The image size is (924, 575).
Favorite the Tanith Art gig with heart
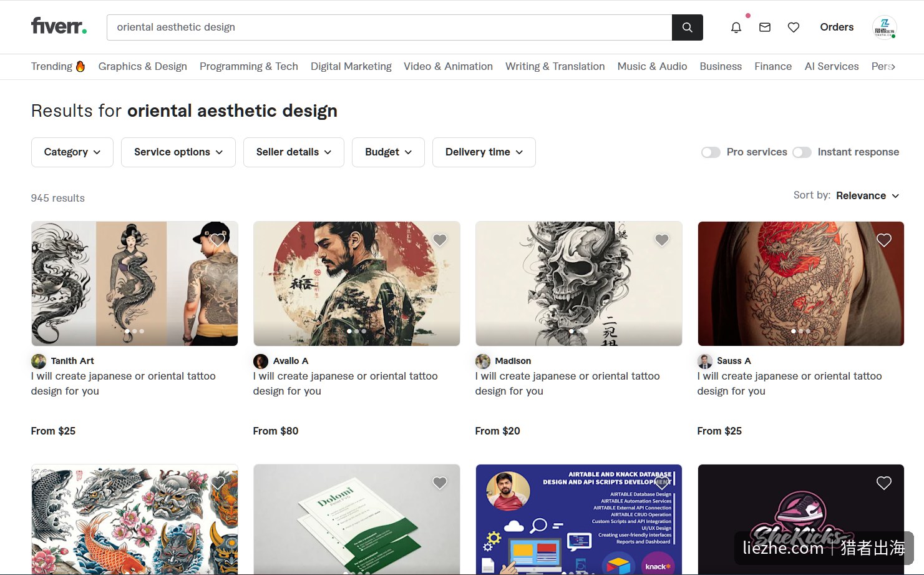[x=218, y=240]
